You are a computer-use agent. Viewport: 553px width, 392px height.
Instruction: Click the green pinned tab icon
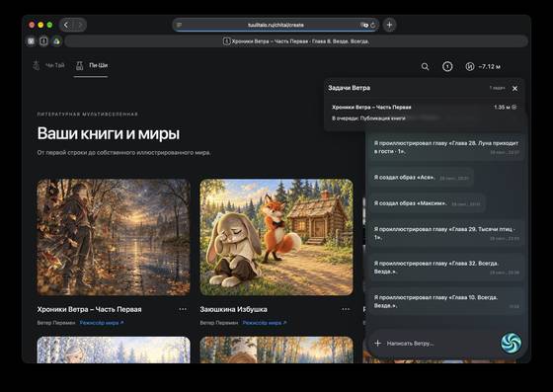coord(56,41)
